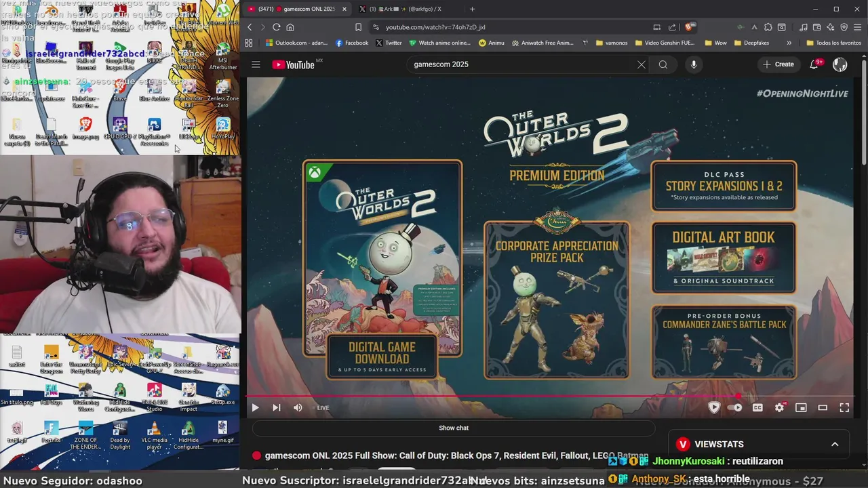Reload the current page
Viewport: 868px width, 488px height.
277,27
